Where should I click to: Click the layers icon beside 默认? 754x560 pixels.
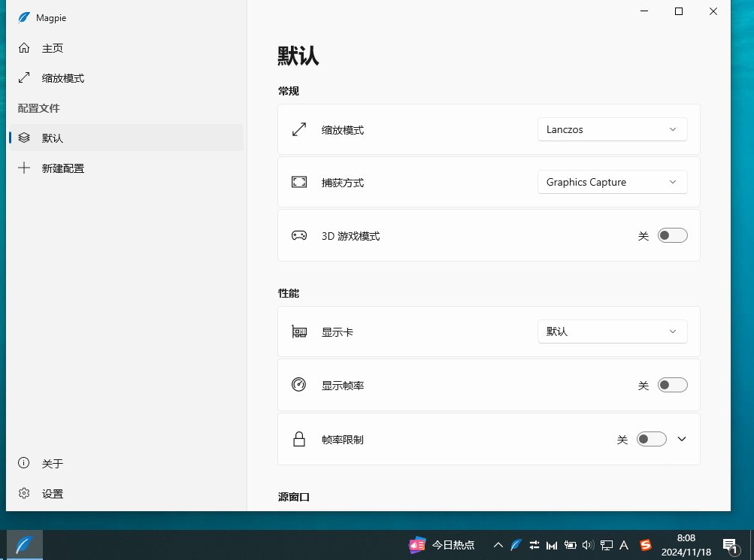coord(24,138)
